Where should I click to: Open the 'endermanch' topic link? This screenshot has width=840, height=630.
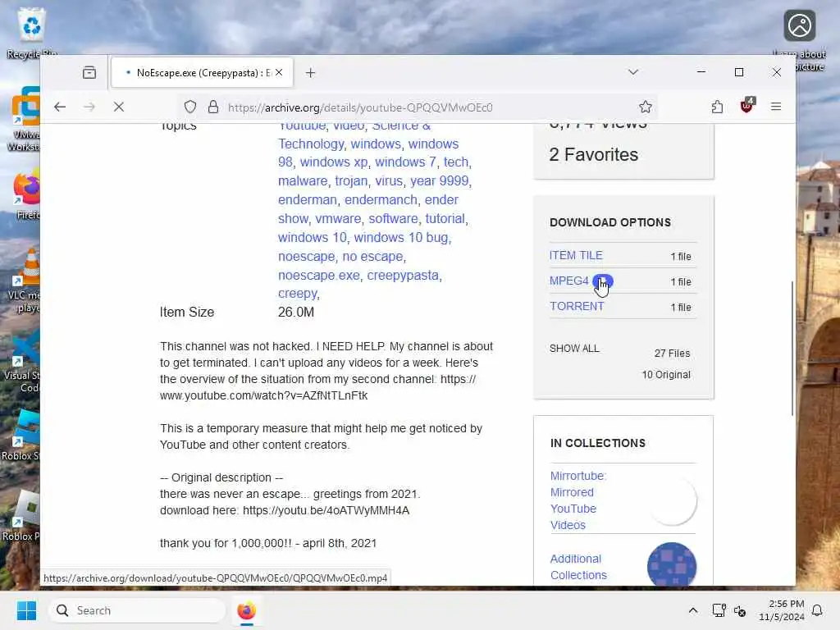click(381, 200)
